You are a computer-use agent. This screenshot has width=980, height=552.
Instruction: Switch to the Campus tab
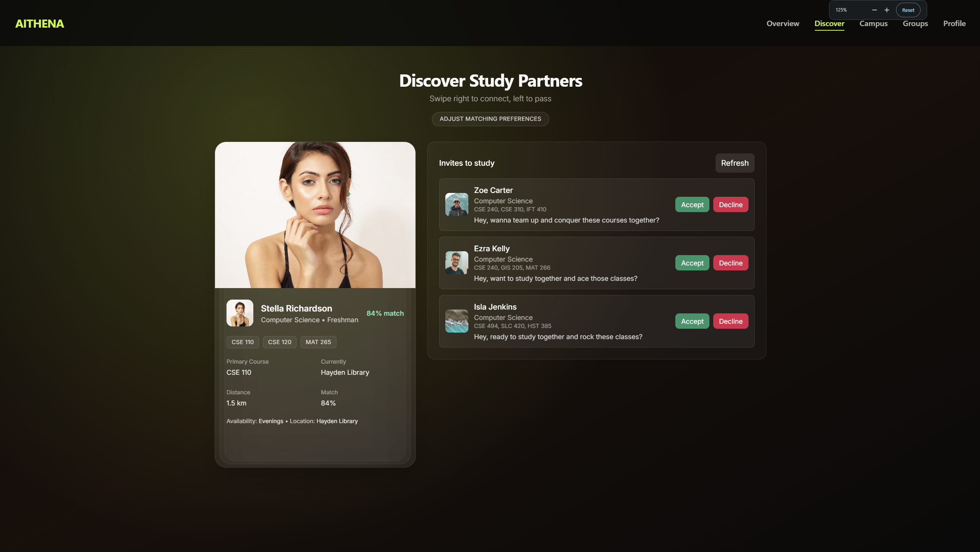coord(873,23)
